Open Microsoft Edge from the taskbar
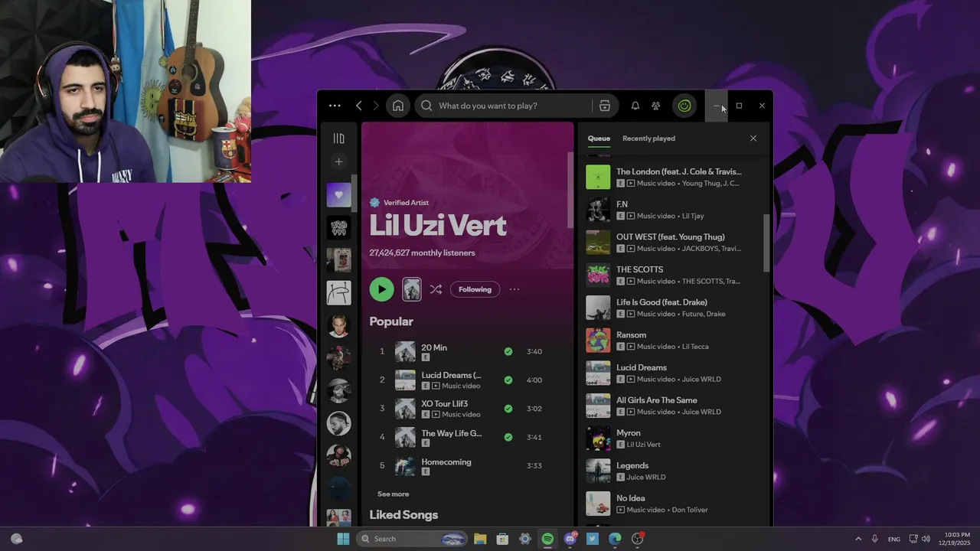The height and width of the screenshot is (551, 980). (615, 539)
